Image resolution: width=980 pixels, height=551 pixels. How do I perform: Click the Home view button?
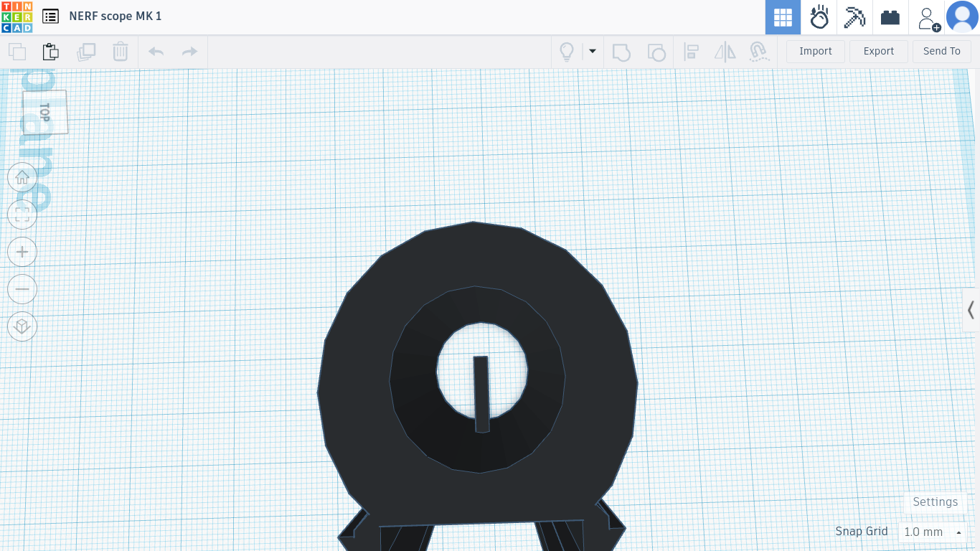click(22, 177)
